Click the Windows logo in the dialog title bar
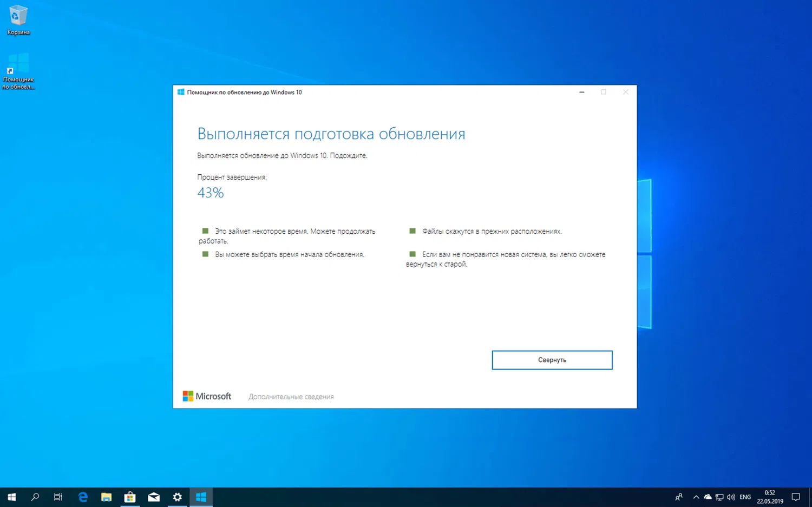Image resolution: width=812 pixels, height=507 pixels. click(181, 92)
